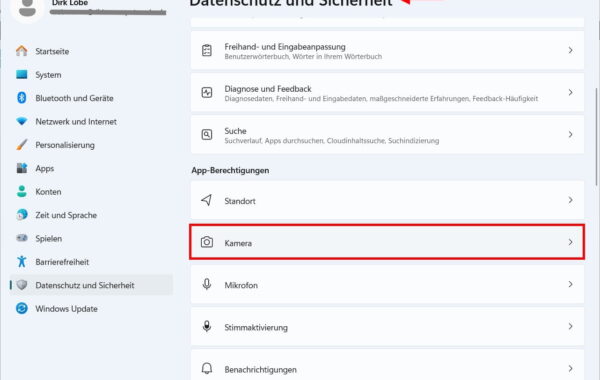The height and width of the screenshot is (380, 600).
Task: Click the Netzwerk und Internet wifi icon
Action: point(22,121)
